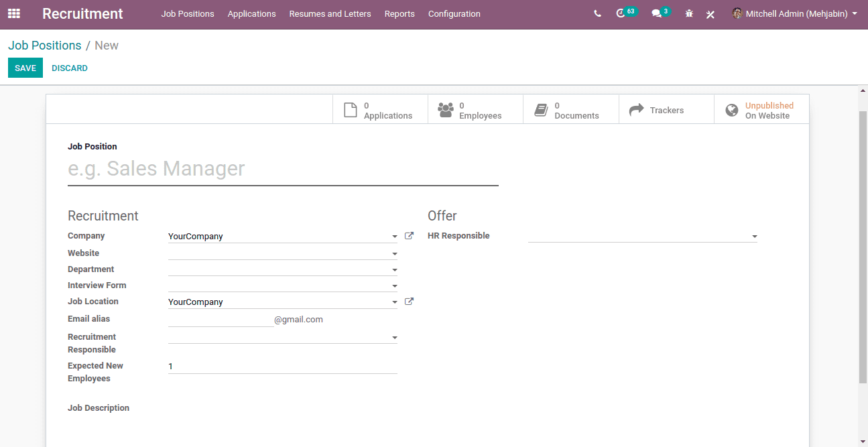
Task: Click the debug bug icon
Action: pos(689,13)
